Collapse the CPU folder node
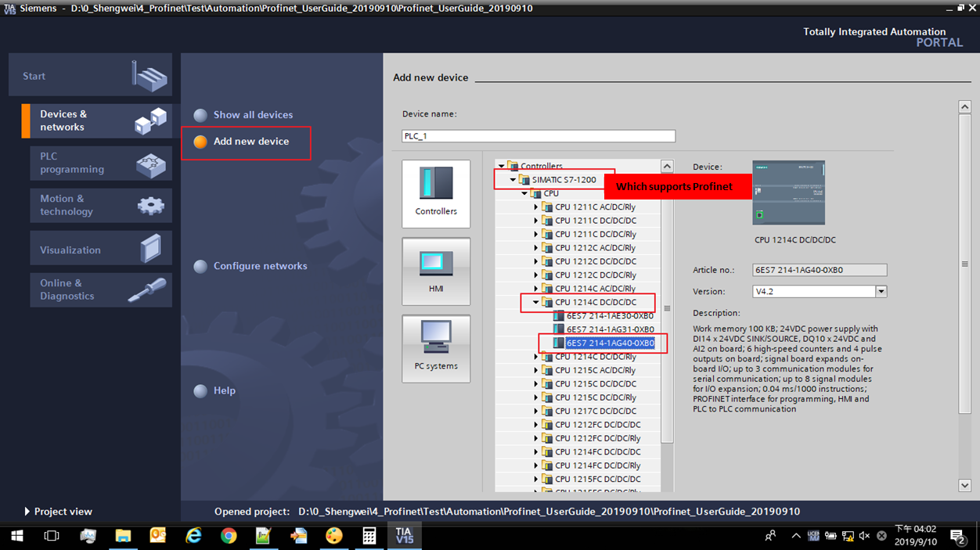980x550 pixels. (525, 193)
